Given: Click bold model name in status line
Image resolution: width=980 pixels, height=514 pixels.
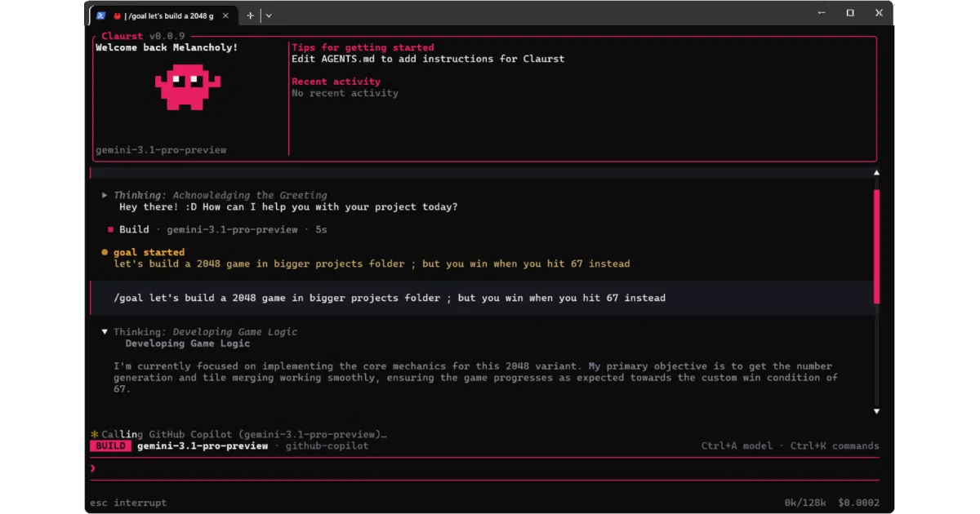Looking at the screenshot, I should click(203, 446).
